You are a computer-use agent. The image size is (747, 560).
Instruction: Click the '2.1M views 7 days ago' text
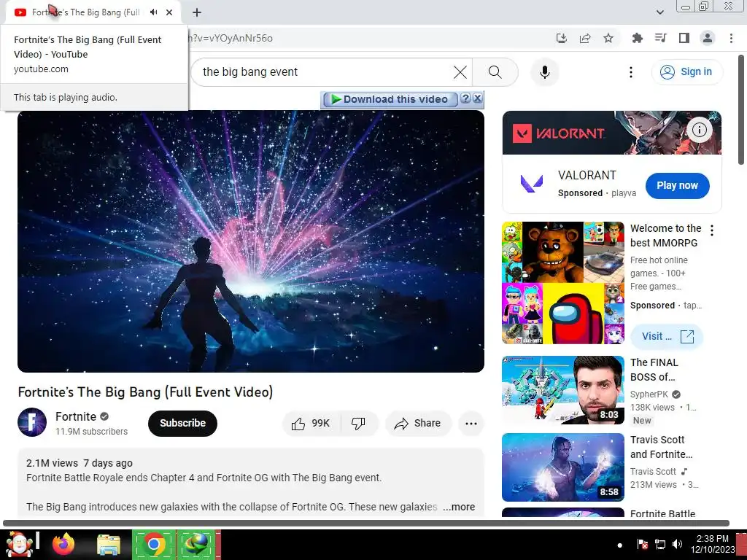click(x=80, y=463)
